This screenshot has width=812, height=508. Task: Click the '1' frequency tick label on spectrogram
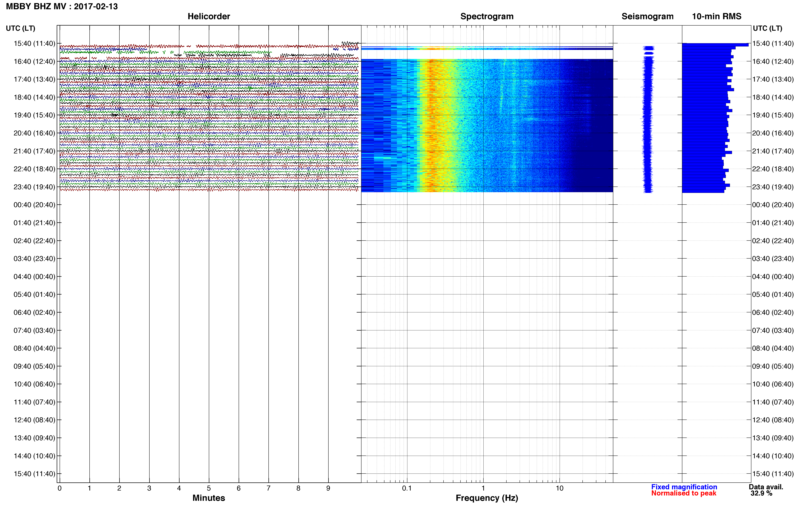[483, 488]
